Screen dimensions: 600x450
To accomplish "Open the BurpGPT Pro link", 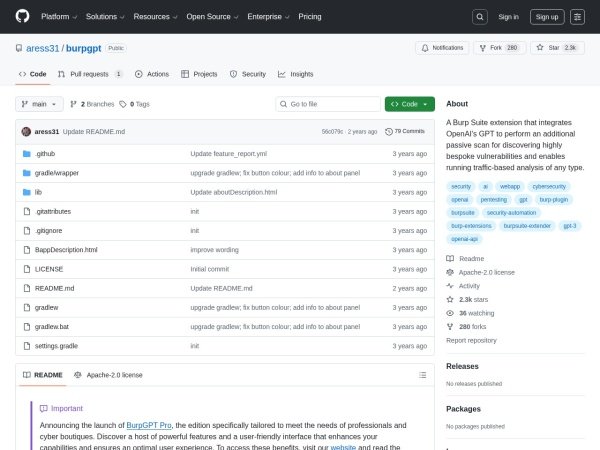I will pyautogui.click(x=149, y=425).
